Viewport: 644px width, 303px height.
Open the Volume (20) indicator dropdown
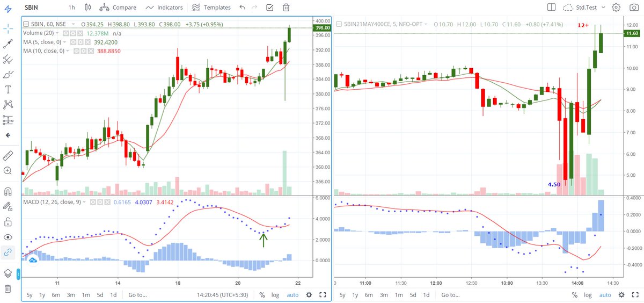(x=58, y=33)
